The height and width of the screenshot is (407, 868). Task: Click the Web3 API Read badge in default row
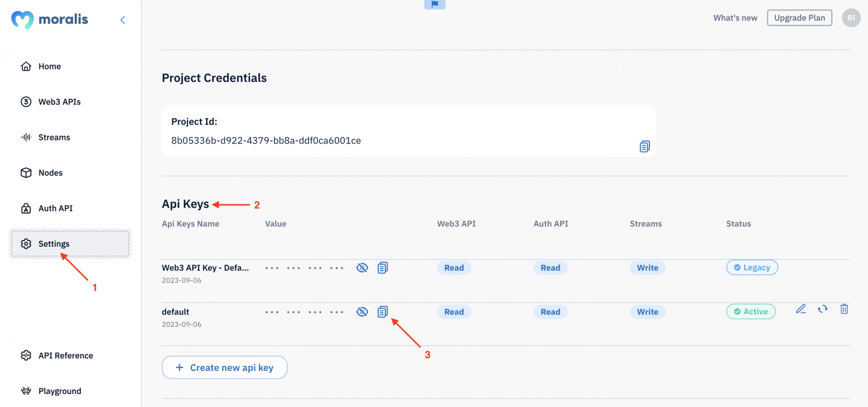point(454,312)
